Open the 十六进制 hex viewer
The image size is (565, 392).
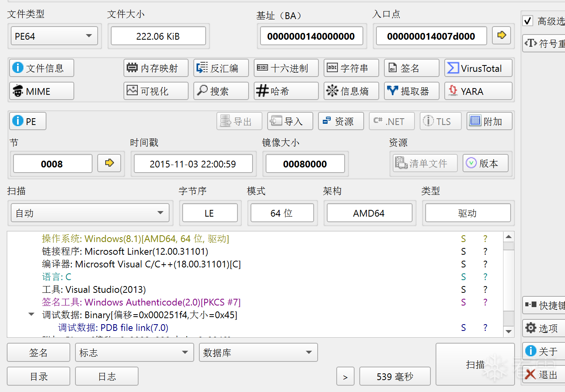click(286, 68)
